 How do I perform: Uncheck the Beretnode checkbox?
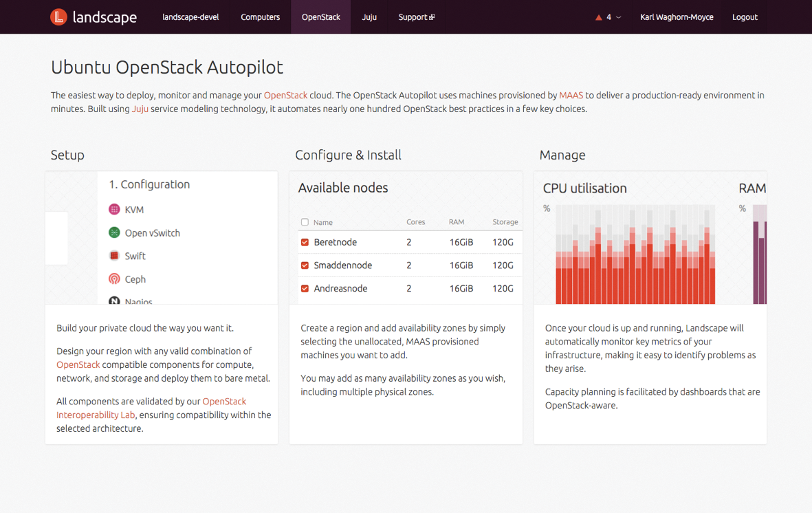coord(305,242)
